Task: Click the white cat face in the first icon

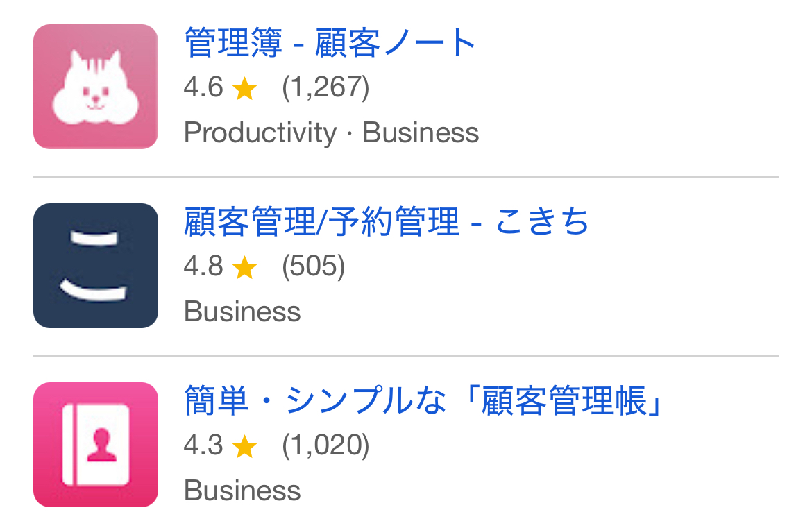Action: pos(96,87)
